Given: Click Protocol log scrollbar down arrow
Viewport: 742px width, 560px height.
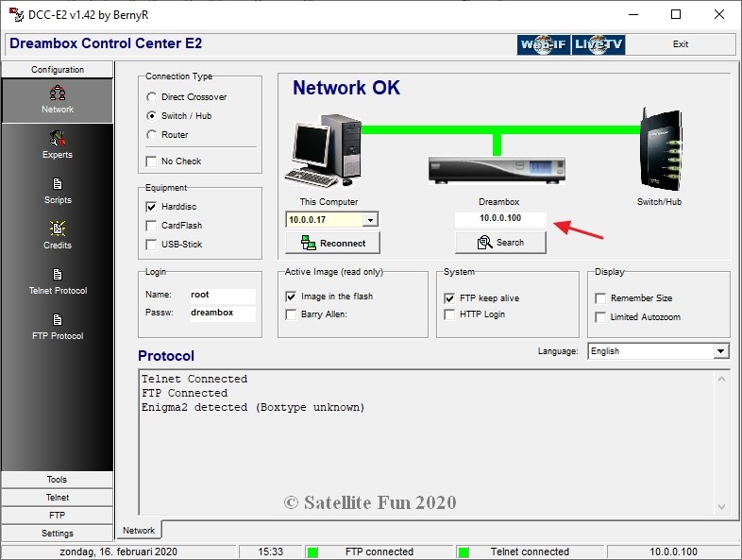Looking at the screenshot, I should (x=721, y=507).
